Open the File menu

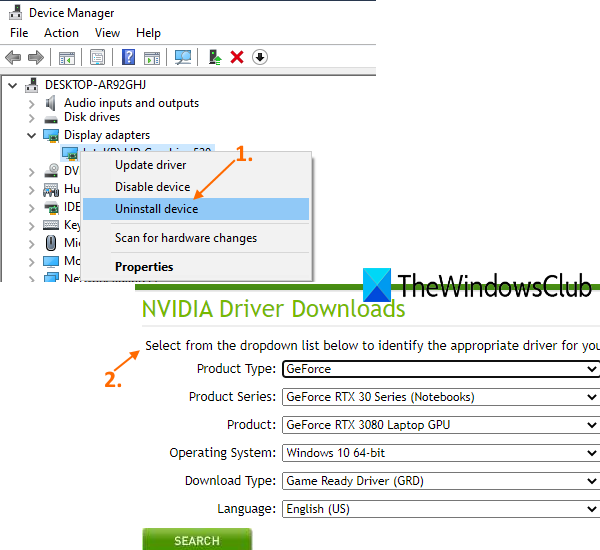[19, 33]
